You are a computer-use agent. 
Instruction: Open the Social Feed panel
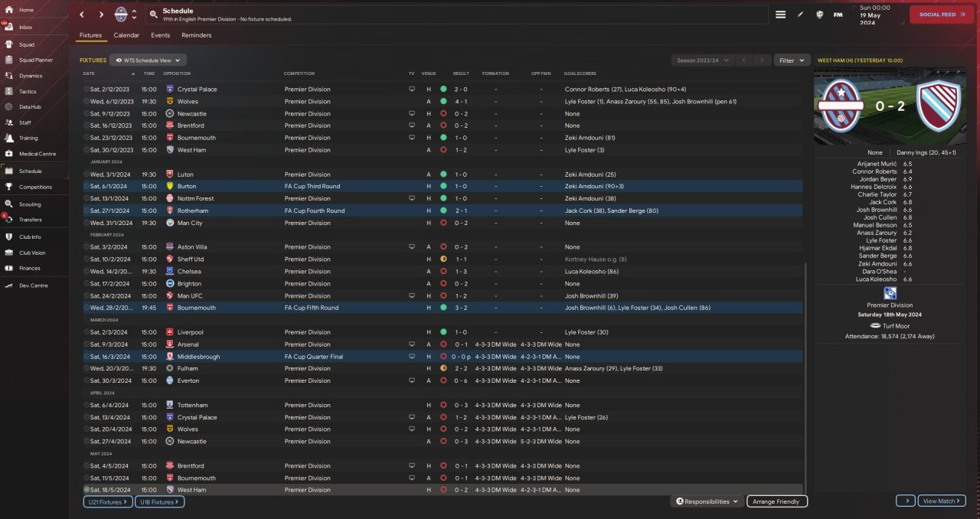pyautogui.click(x=941, y=15)
